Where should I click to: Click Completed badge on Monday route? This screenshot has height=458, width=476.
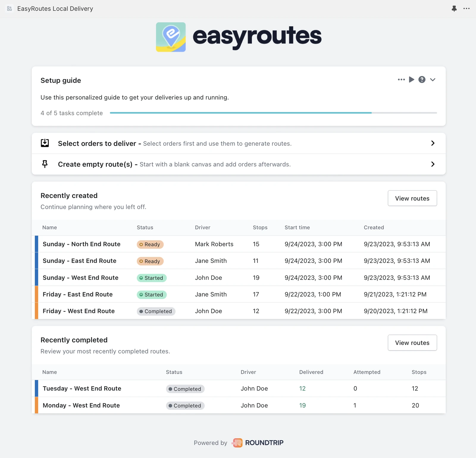(x=185, y=406)
